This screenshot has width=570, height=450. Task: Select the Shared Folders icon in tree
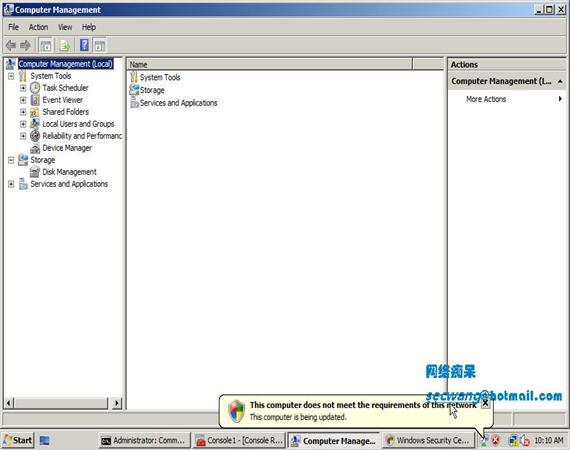pyautogui.click(x=35, y=112)
